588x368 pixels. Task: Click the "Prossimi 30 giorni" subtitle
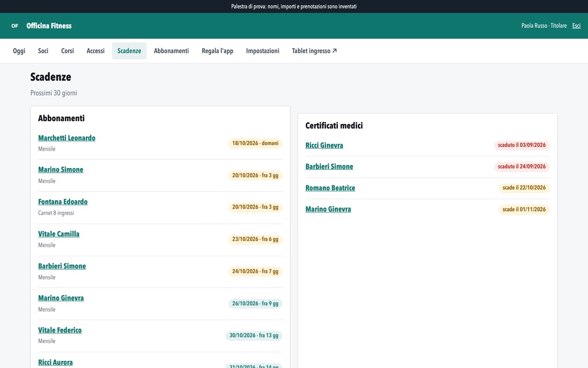coord(54,93)
